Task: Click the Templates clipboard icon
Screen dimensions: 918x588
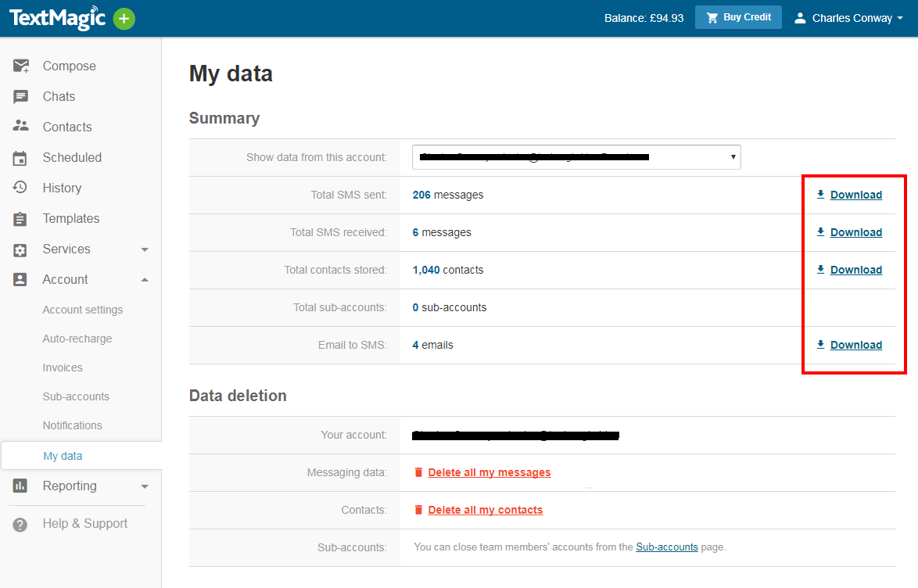Action: pyautogui.click(x=20, y=219)
